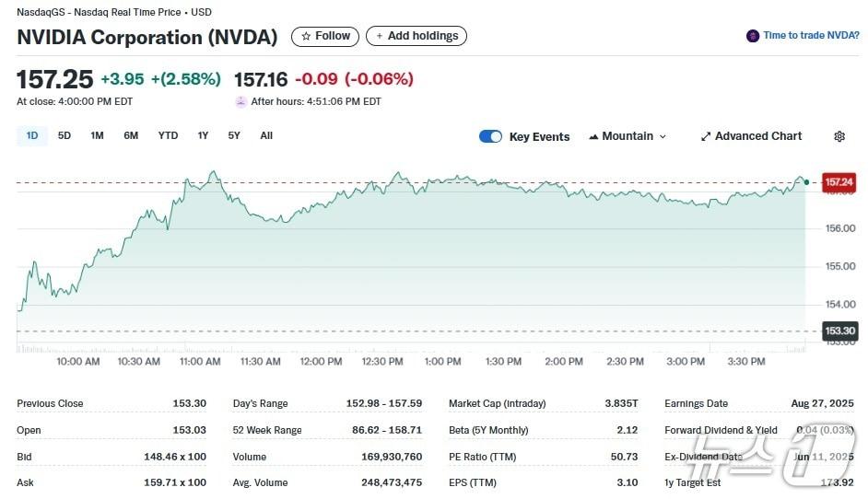This screenshot has height=499, width=868.
Task: Switch to the 5D range tab
Action: tap(65, 136)
